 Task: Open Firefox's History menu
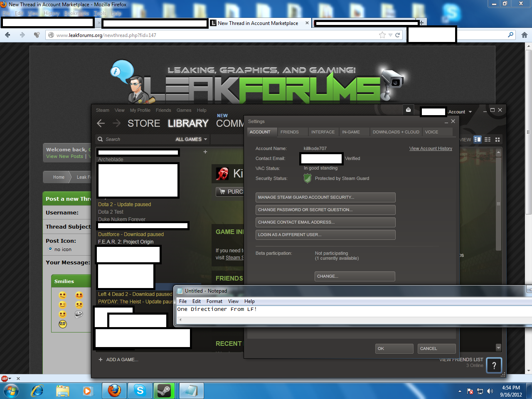[52, 13]
